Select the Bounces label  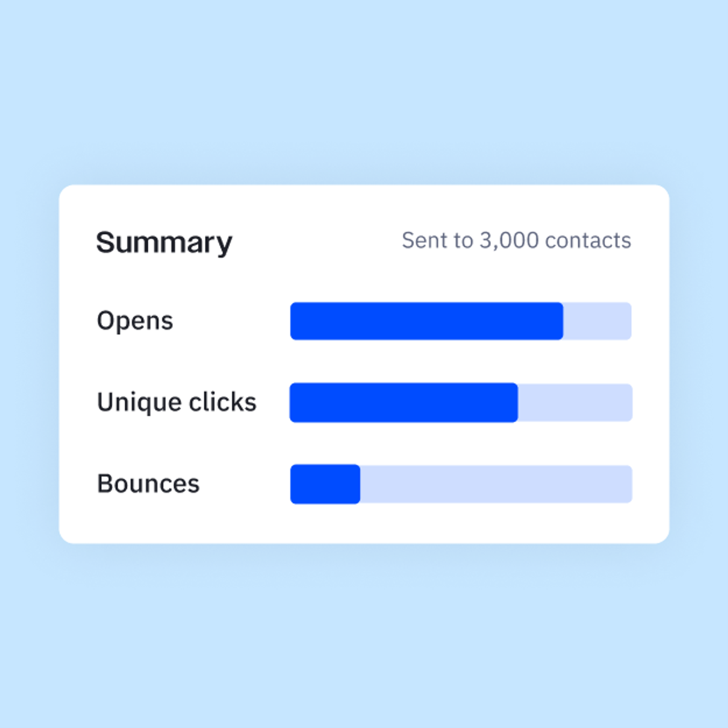(148, 483)
